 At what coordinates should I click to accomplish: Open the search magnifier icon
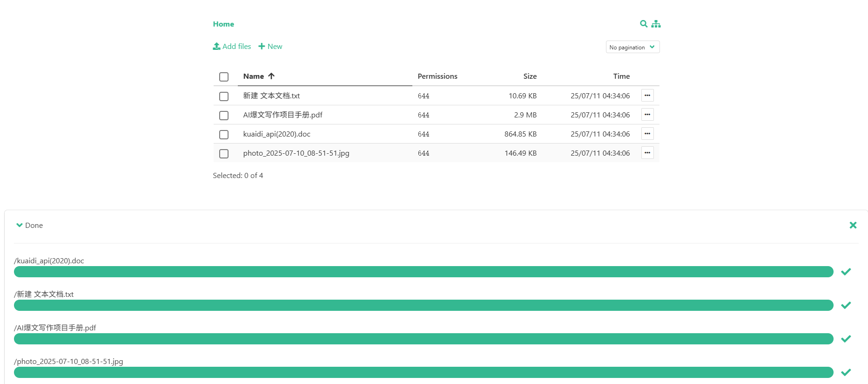pyautogui.click(x=644, y=24)
